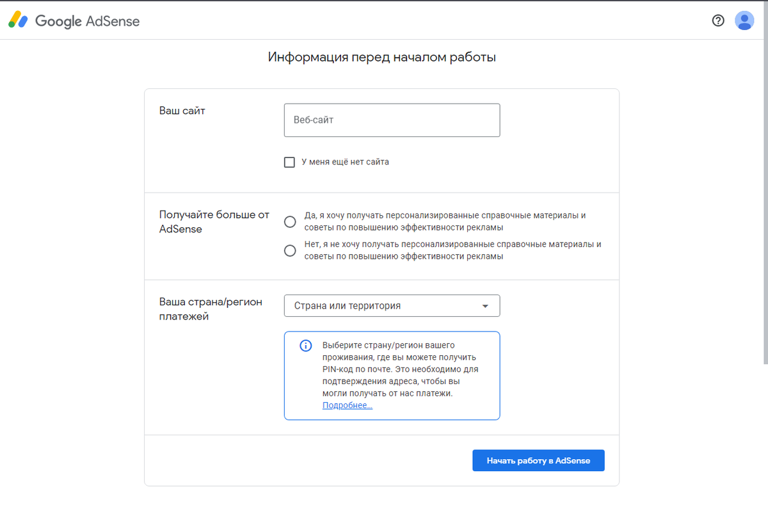Click the blue informational notice box

point(392,375)
